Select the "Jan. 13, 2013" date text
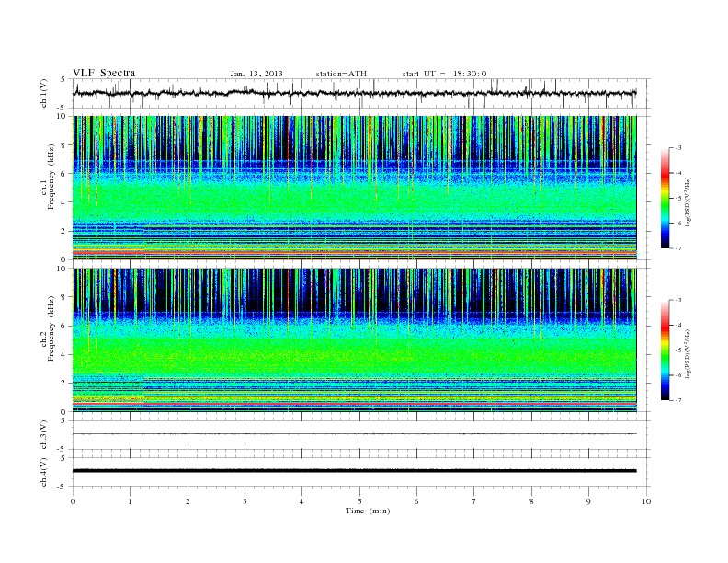This screenshot has height=563, width=728. [256, 74]
